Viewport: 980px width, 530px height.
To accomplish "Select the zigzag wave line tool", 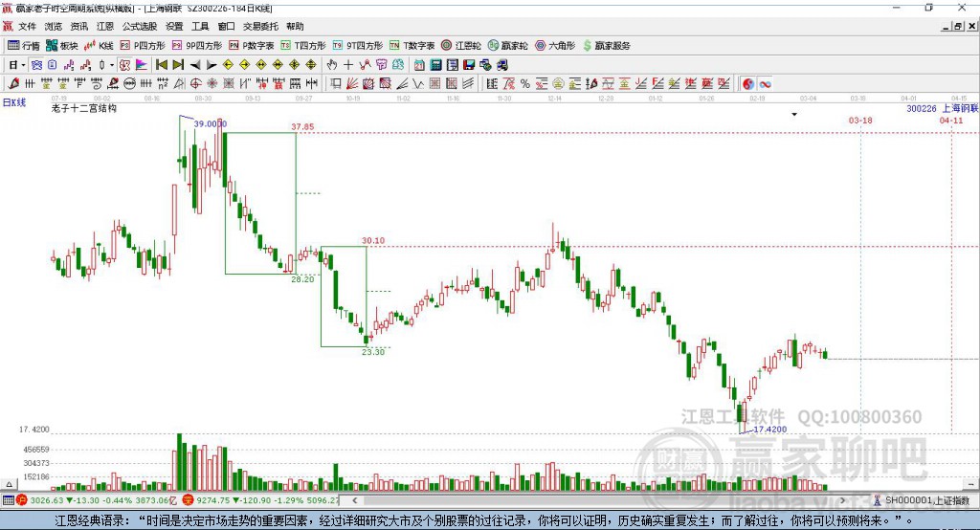I will [418, 84].
